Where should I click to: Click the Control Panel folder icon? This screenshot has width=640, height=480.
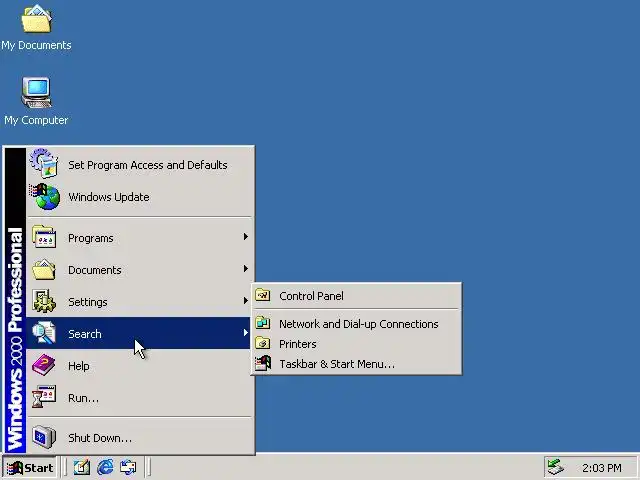[x=263, y=295]
